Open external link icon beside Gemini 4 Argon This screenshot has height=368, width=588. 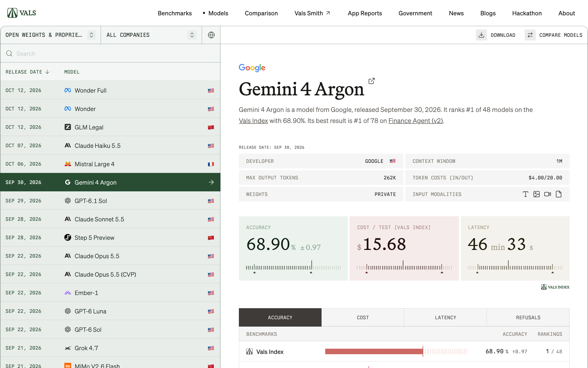pos(371,81)
